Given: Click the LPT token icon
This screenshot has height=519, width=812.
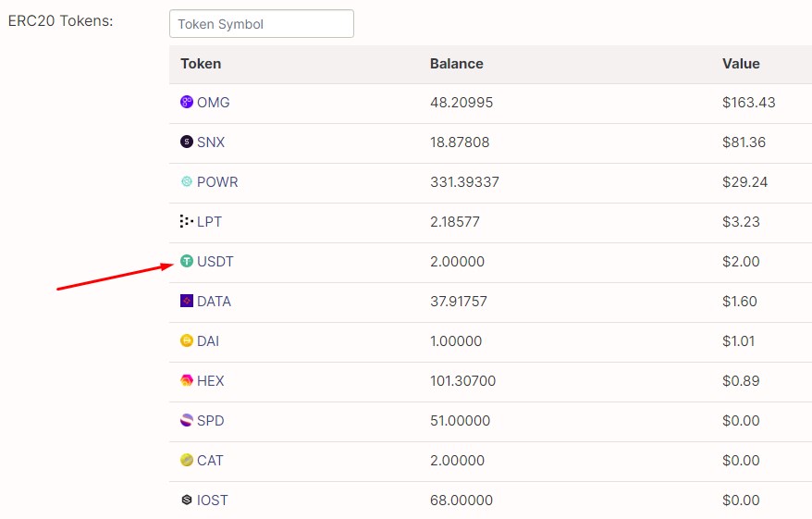Looking at the screenshot, I should [x=187, y=221].
